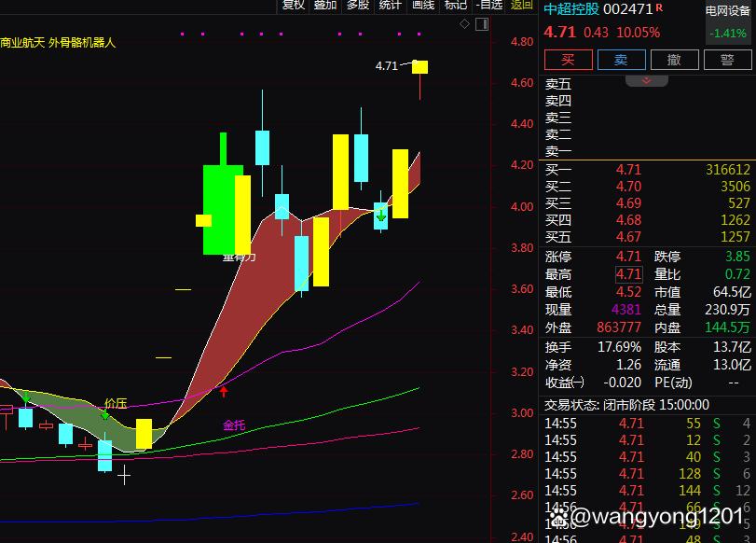Toggle -自选 to remove from watchlist

click(489, 6)
